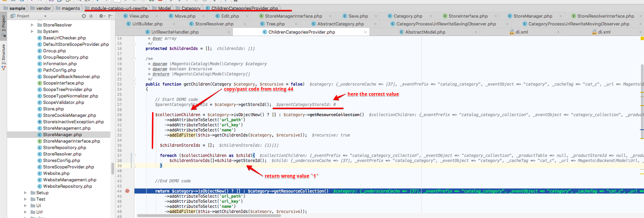Close the AbstractModel.php tab

tap(476, 32)
